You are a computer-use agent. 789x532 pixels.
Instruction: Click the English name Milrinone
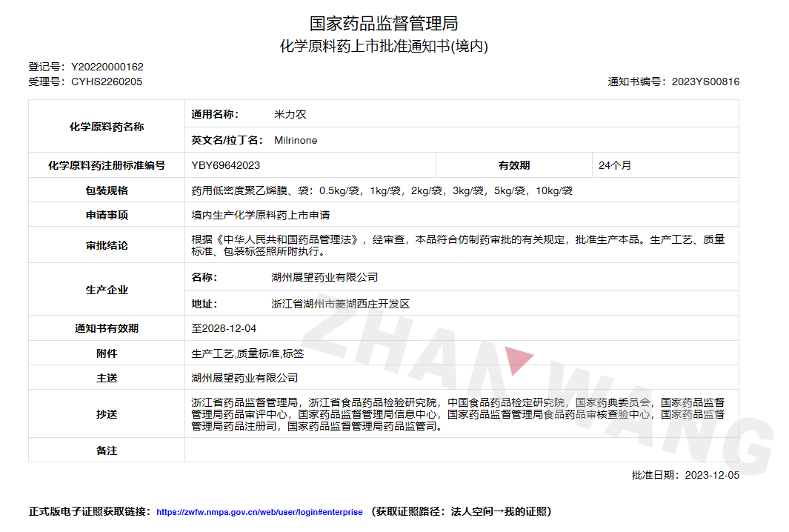coord(296,140)
